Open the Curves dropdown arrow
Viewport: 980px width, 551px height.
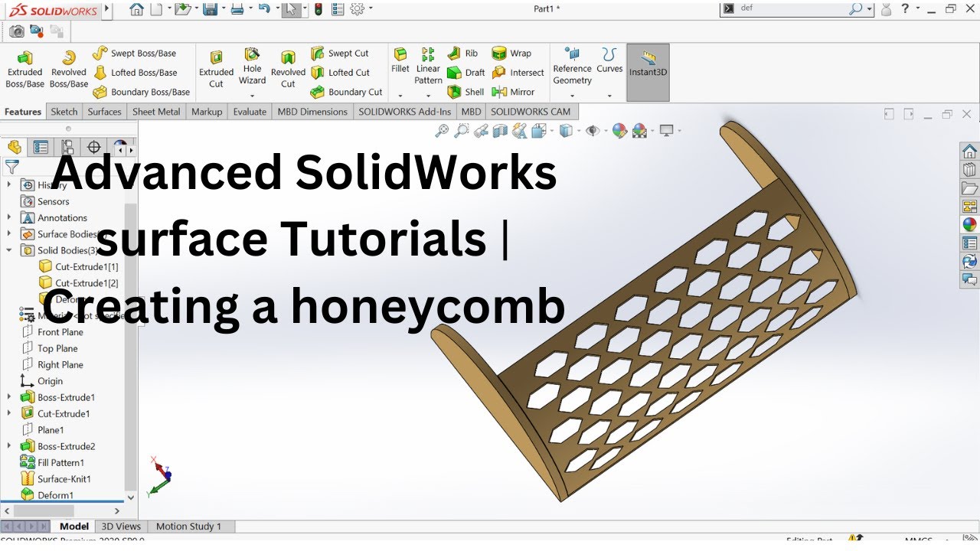point(609,96)
